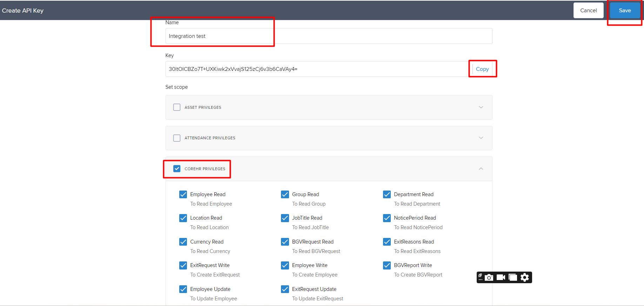Untick the BGVReport Write checkbox

coord(387,265)
